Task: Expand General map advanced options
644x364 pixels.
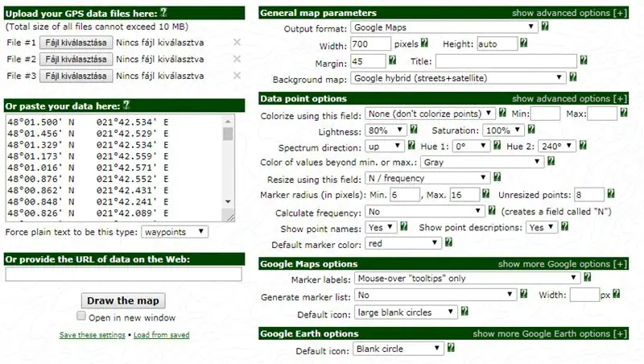Action: coord(570,13)
